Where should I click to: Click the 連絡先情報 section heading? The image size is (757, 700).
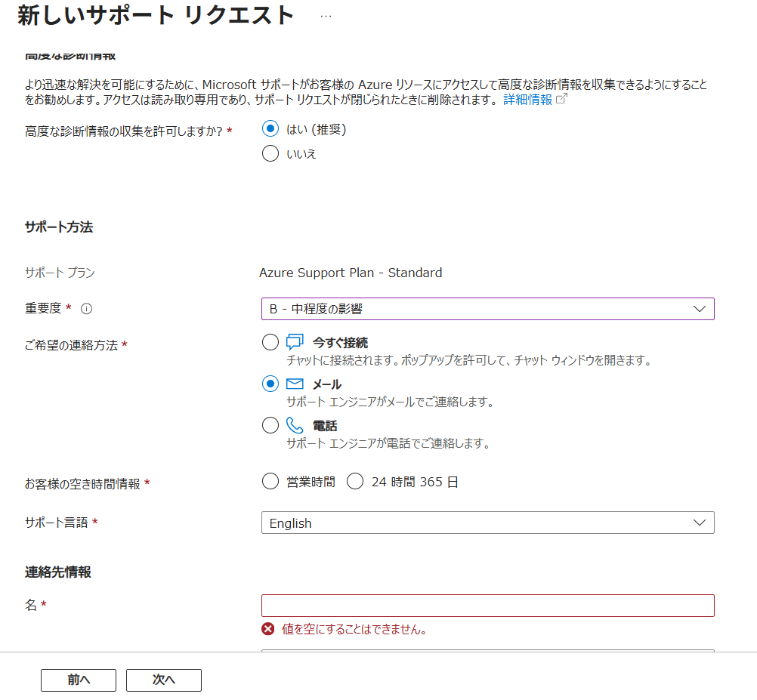(58, 572)
